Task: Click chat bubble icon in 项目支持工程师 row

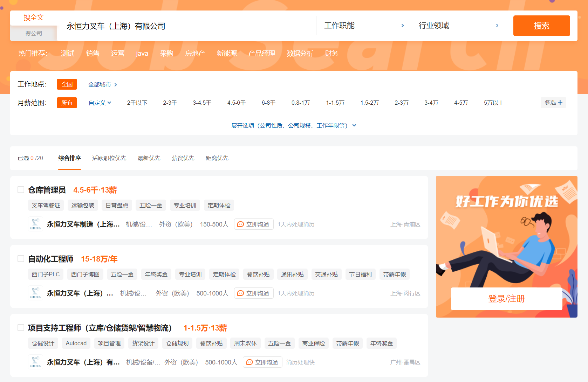Action: (x=249, y=362)
